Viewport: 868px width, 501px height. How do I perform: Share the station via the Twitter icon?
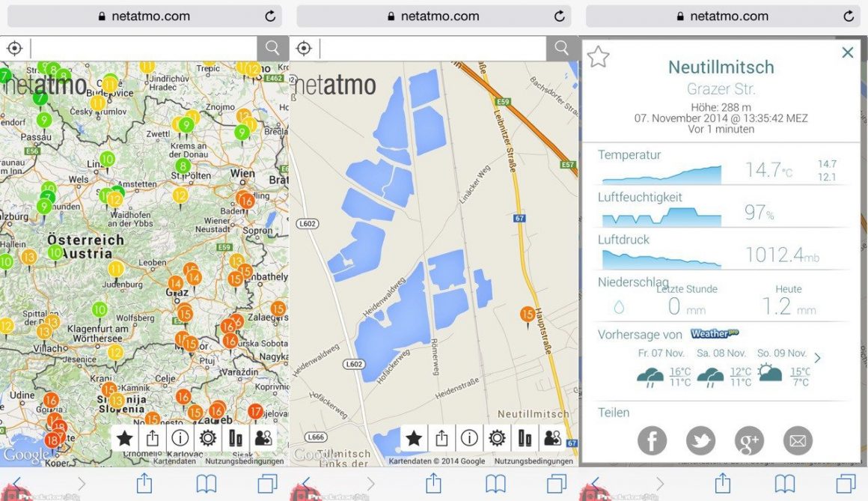point(700,440)
